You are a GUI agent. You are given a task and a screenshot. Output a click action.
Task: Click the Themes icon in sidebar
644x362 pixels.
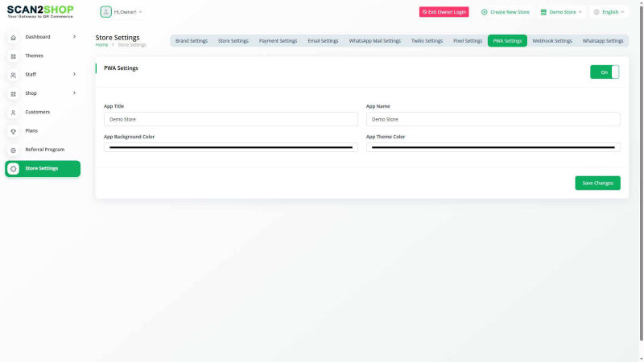point(13,56)
